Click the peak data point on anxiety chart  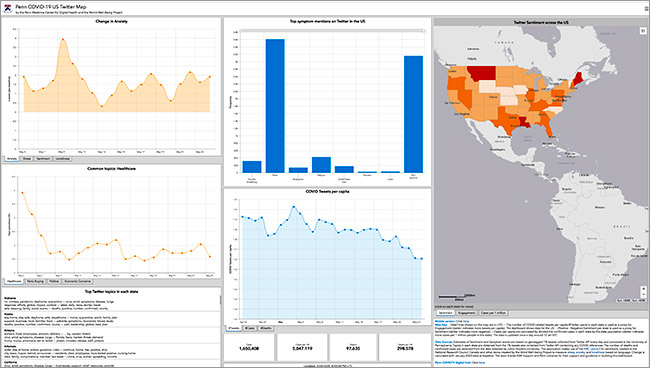[x=63, y=40]
